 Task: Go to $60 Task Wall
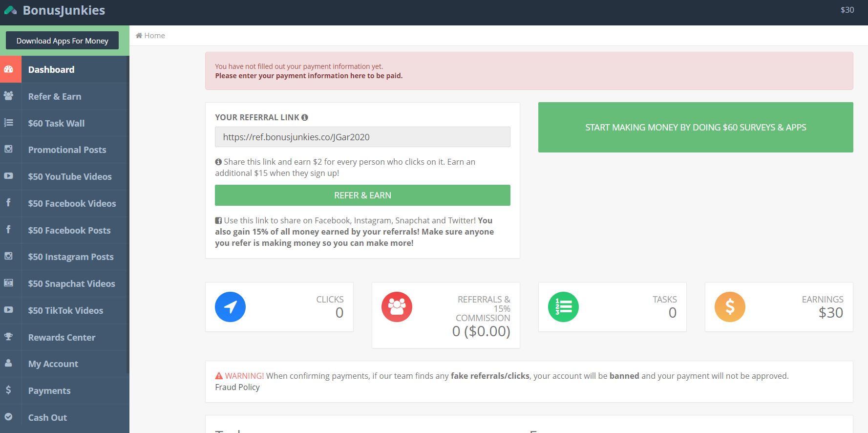pos(64,123)
